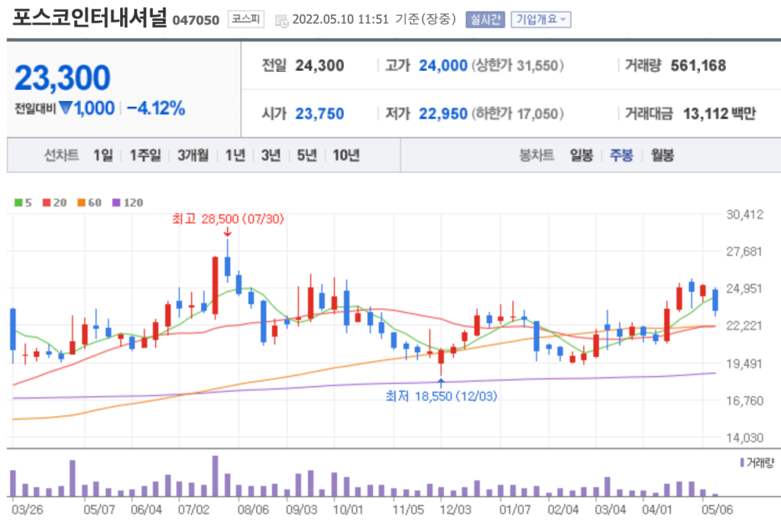
Task: Click the 전일 value 24,300
Action: [320, 66]
